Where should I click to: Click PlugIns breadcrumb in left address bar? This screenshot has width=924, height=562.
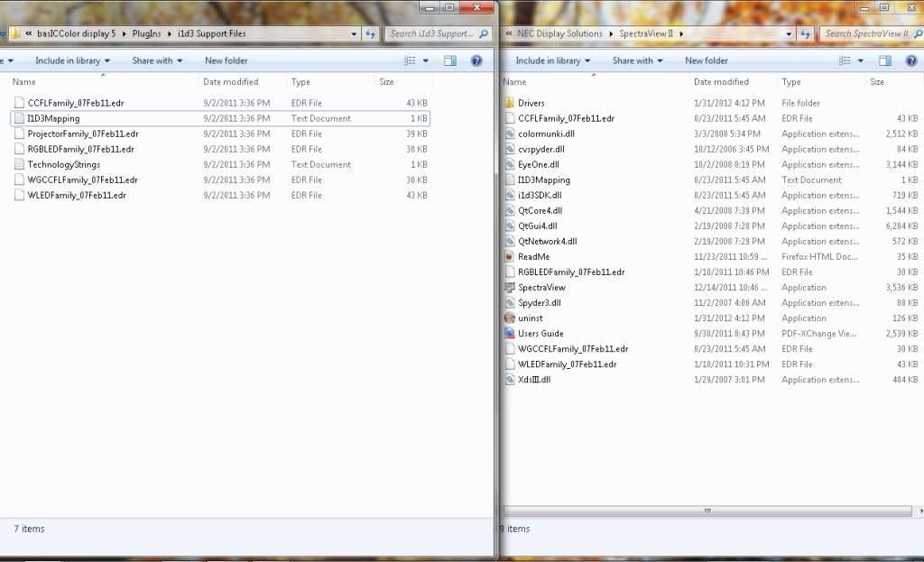146,33
